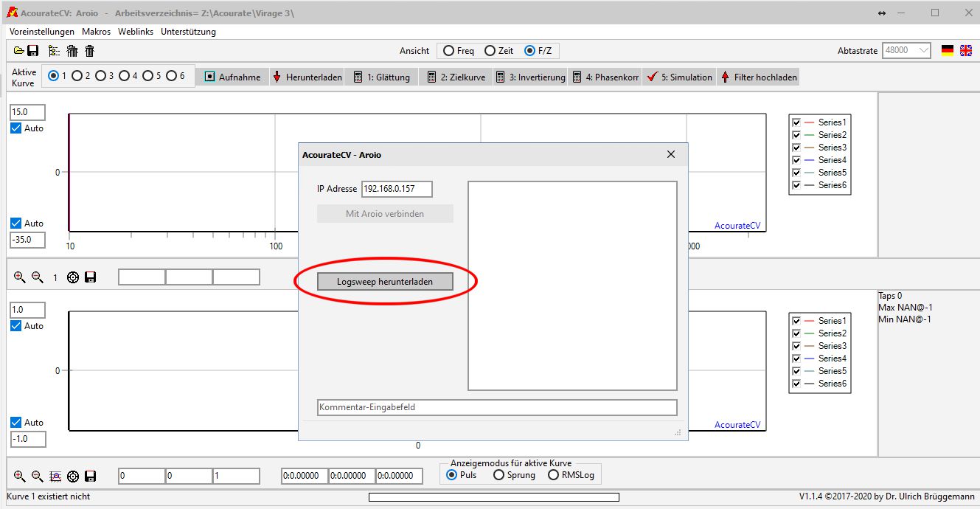The width and height of the screenshot is (980, 509).
Task: Open the Unterstützung menu
Action: pyautogui.click(x=189, y=32)
